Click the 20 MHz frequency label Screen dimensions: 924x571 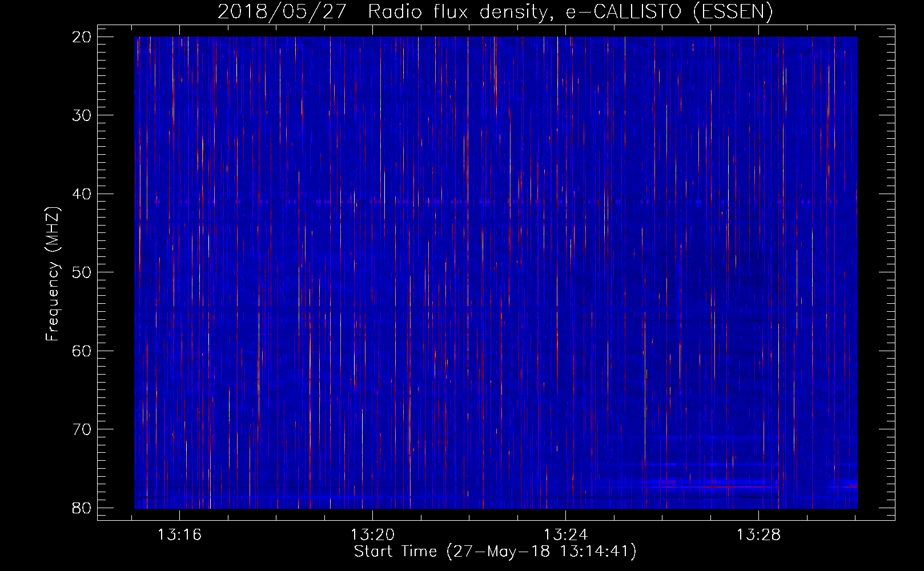click(82, 37)
